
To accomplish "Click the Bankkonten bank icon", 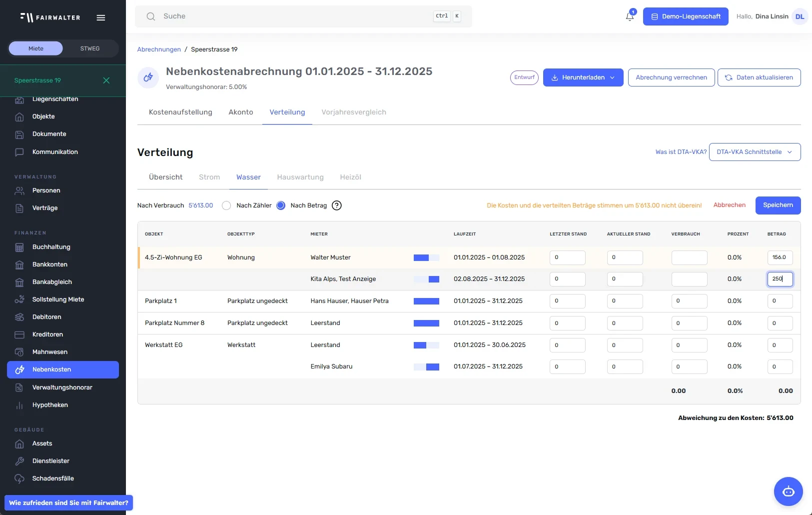I will pos(19,265).
